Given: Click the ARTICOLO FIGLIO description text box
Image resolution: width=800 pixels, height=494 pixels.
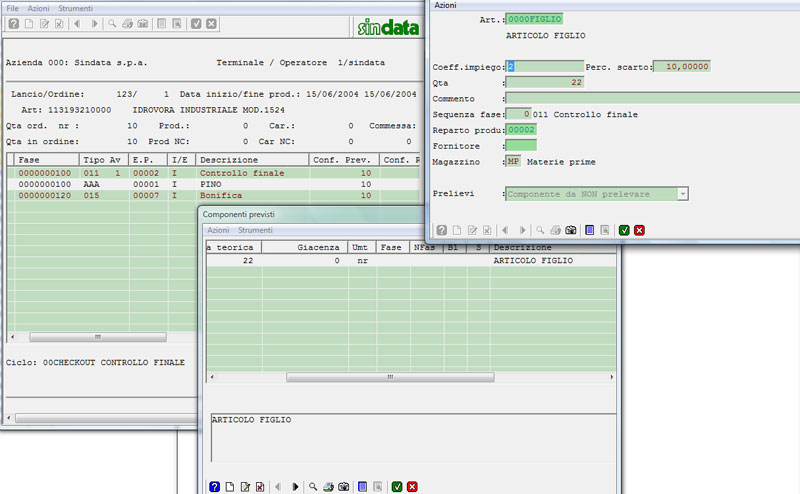Looking at the screenshot, I should click(413, 437).
